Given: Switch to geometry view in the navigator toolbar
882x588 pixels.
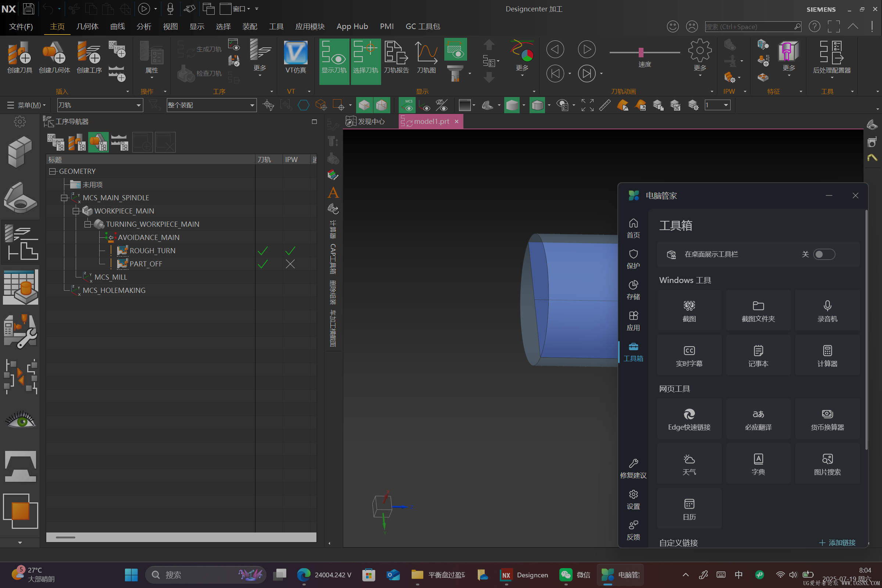Looking at the screenshot, I should click(98, 143).
